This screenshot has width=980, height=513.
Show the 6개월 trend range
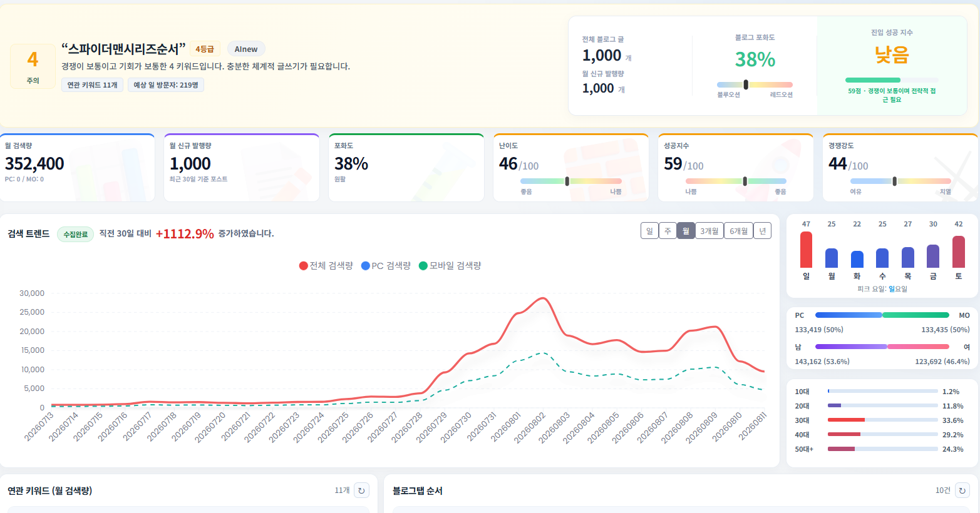click(738, 231)
